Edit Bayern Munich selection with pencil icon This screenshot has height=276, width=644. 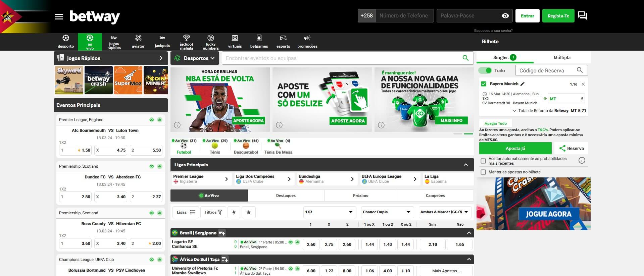pyautogui.click(x=523, y=84)
